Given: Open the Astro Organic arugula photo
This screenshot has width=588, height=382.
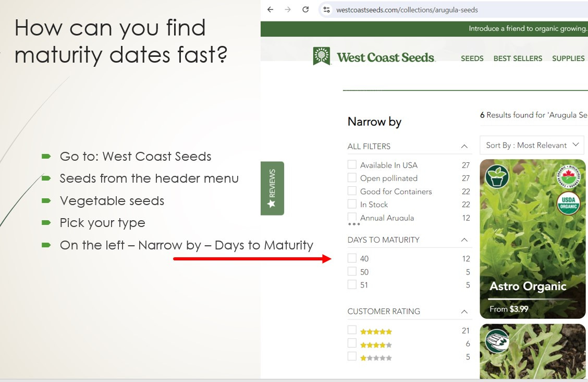Looking at the screenshot, I should tap(533, 239).
